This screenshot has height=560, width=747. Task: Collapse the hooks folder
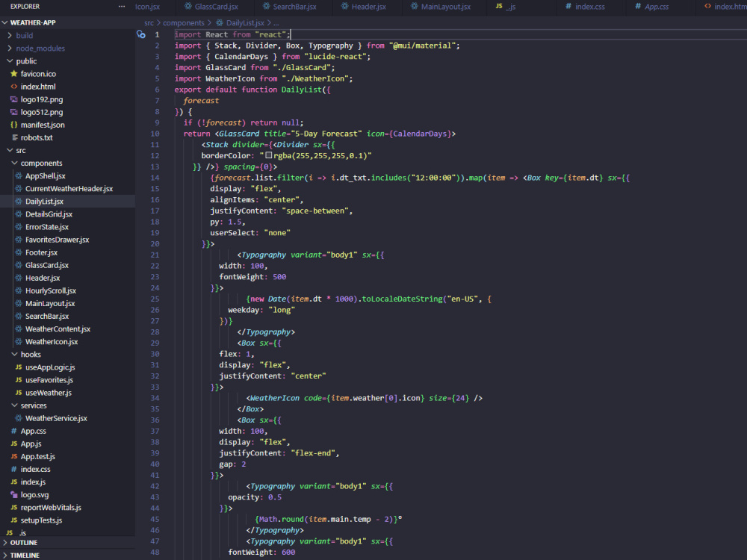click(14, 354)
